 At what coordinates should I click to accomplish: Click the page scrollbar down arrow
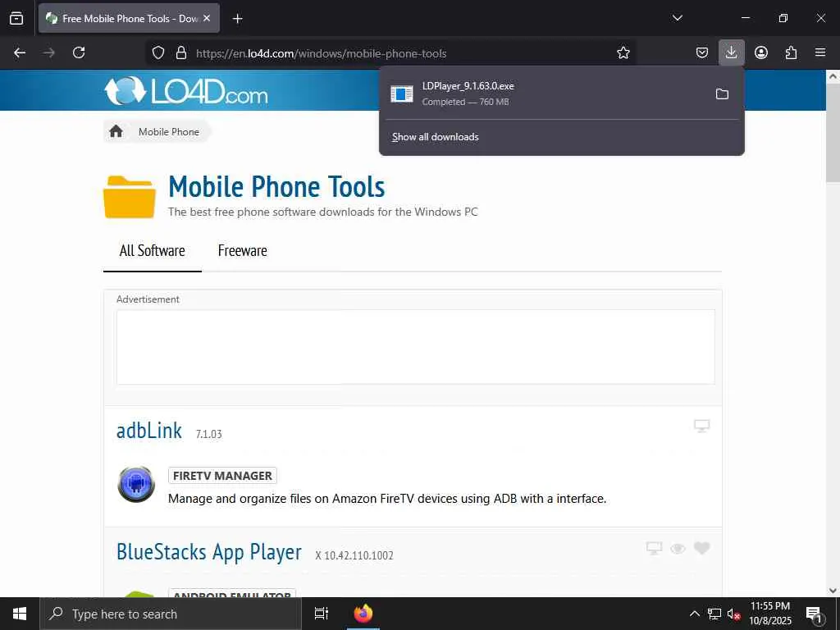pyautogui.click(x=833, y=591)
